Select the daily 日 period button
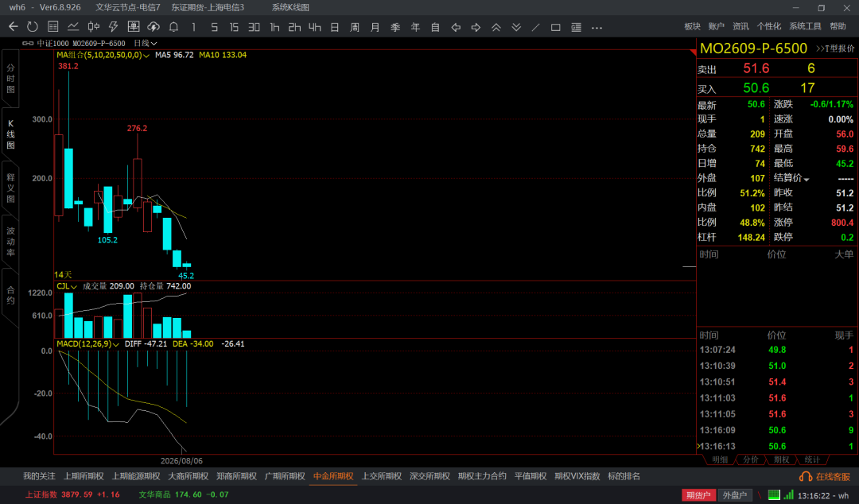This screenshot has width=859, height=504. pos(335,27)
